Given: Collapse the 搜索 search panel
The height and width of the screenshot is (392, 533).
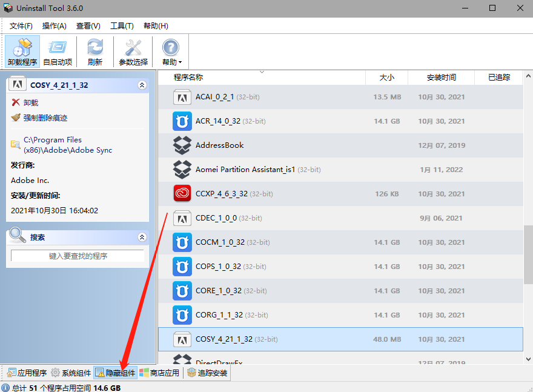Looking at the screenshot, I should (142, 237).
